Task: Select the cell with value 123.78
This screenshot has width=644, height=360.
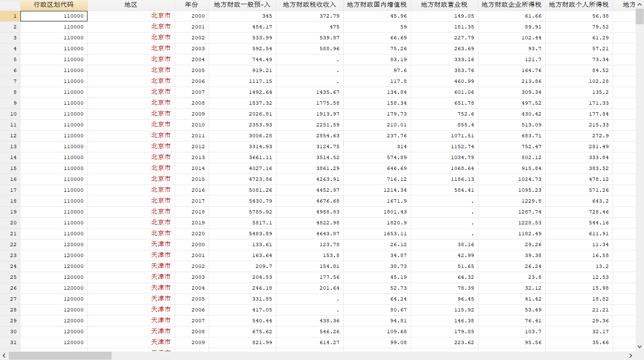Action: (310, 244)
